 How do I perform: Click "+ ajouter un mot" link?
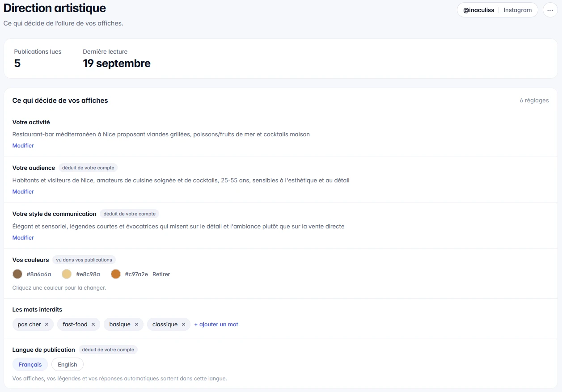[216, 325]
